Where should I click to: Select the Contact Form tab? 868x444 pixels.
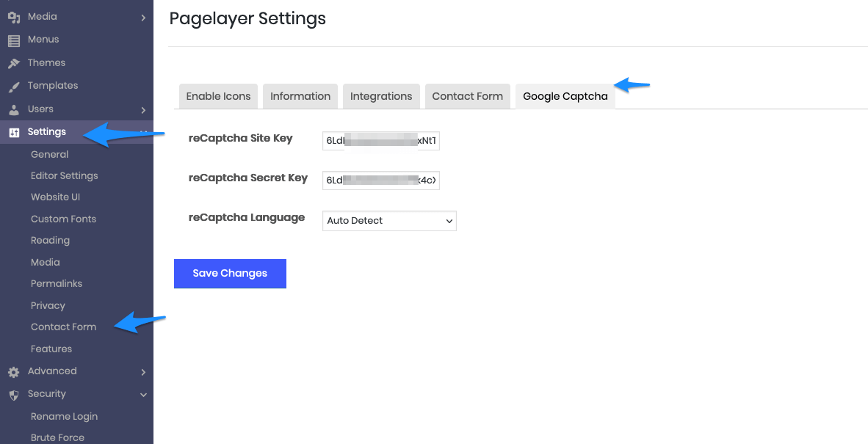(468, 96)
